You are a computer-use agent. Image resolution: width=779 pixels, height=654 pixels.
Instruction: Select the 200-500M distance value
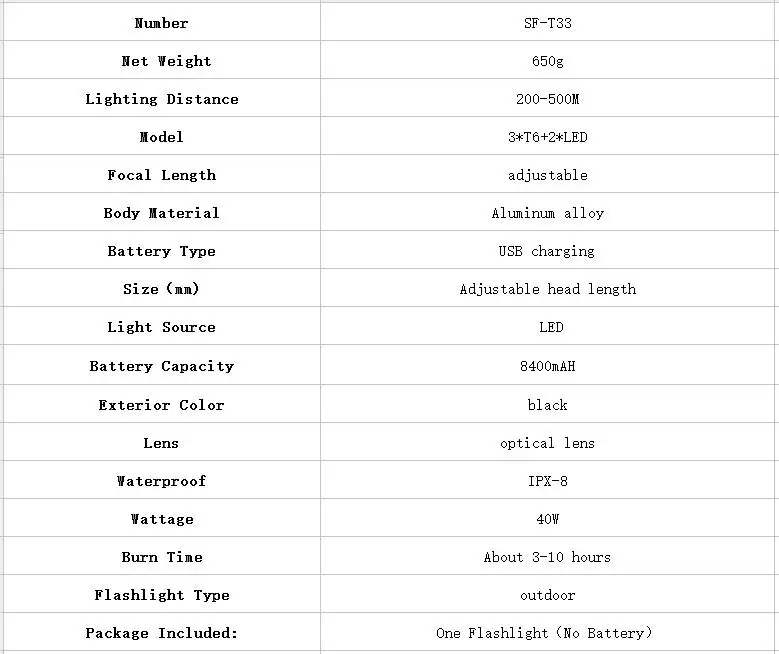(547, 99)
